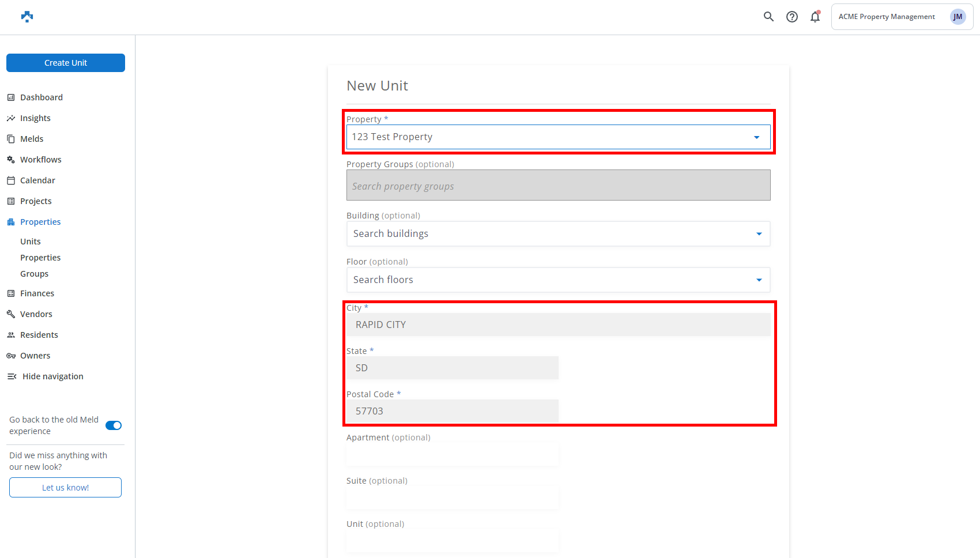Go to Groups in the sidebar

35,274
